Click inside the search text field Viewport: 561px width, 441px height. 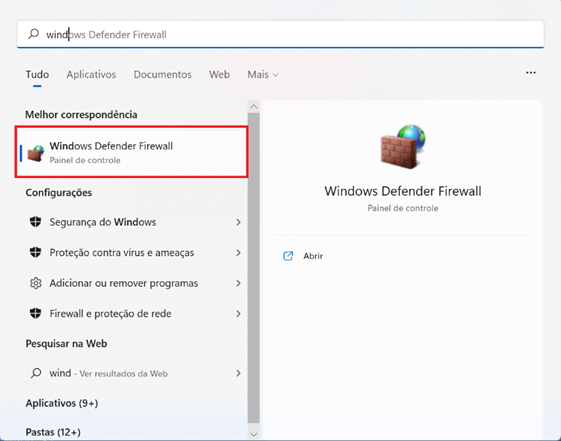(x=280, y=34)
